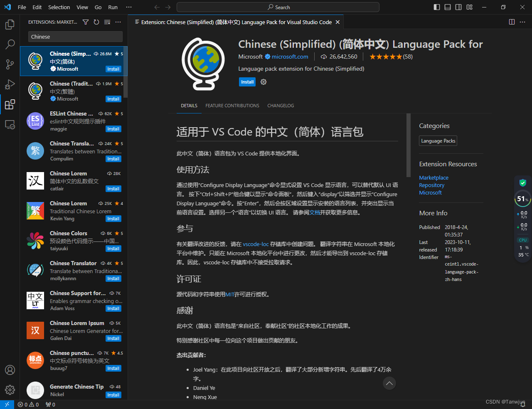This screenshot has height=409, width=532.
Task: Click the extensions list scrollbar
Action: tap(126, 71)
